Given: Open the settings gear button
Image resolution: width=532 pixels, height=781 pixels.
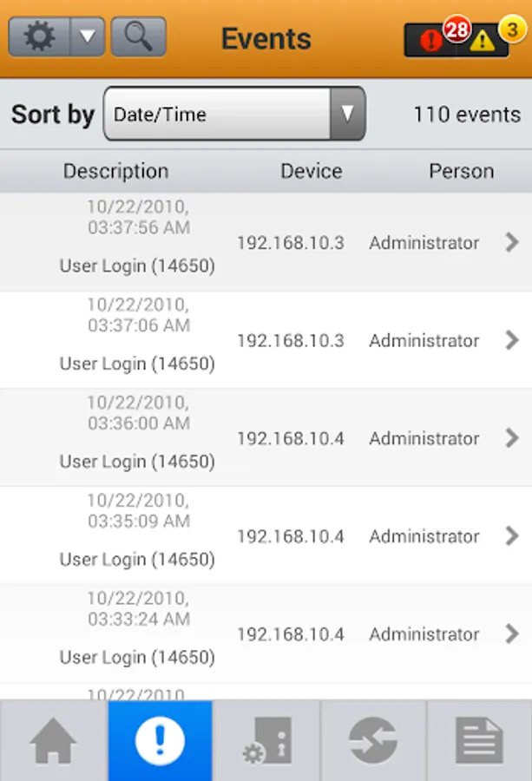Looking at the screenshot, I should (39, 37).
